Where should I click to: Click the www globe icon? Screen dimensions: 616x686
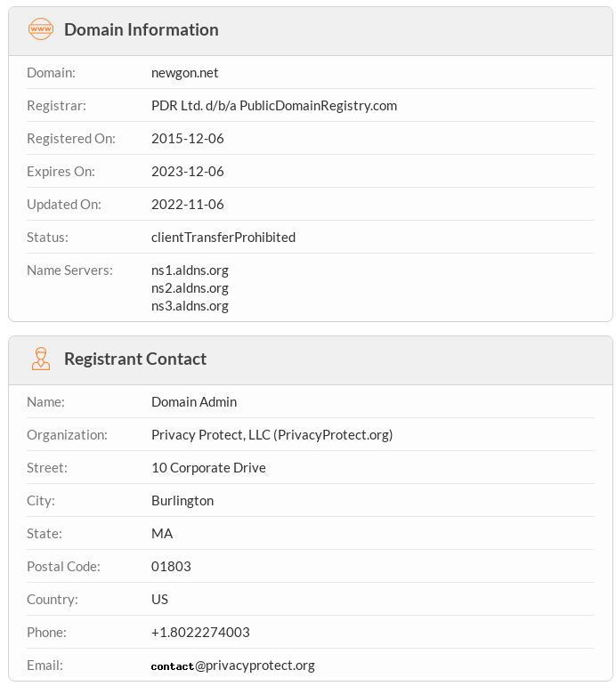(41, 29)
